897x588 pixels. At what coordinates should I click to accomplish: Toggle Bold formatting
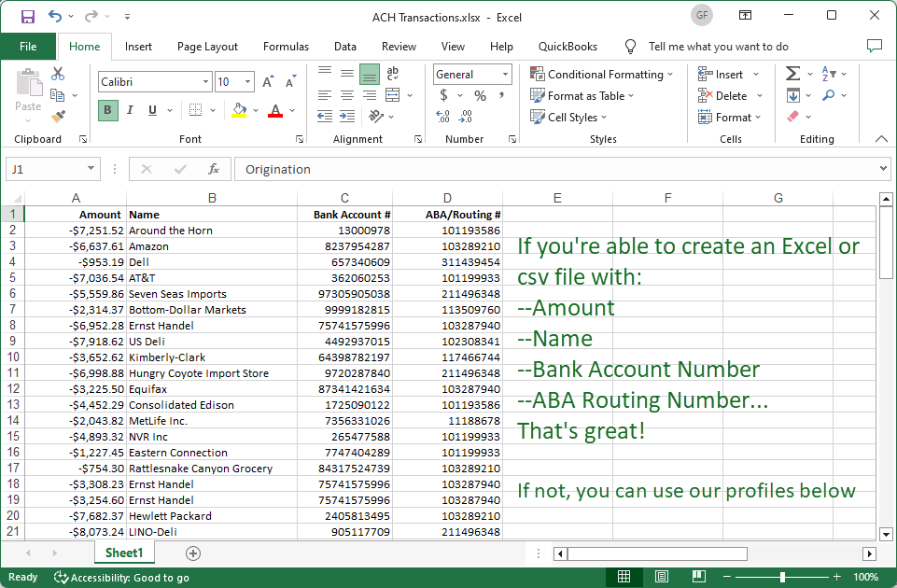pyautogui.click(x=107, y=110)
